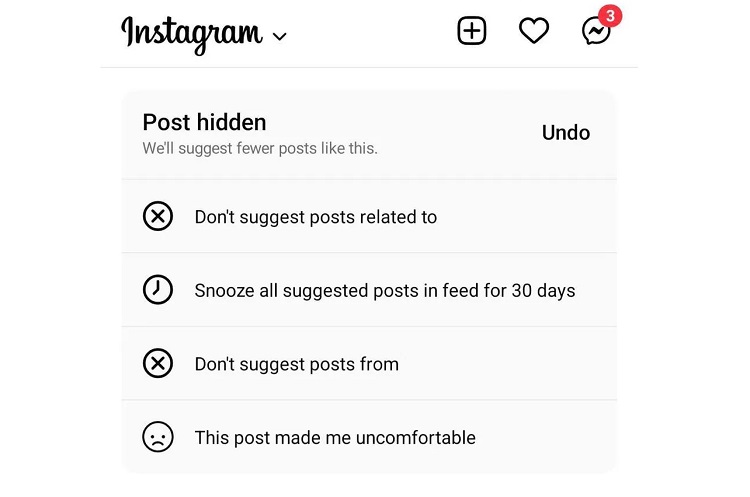The width and height of the screenshot is (750, 497).
Task: Open the new post plus icon
Action: (472, 31)
